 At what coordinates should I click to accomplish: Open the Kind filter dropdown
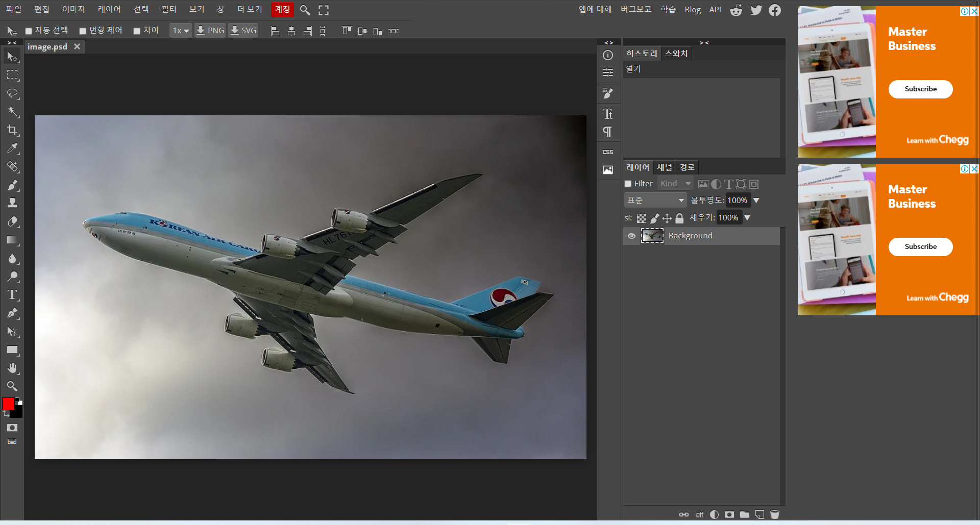coord(675,184)
